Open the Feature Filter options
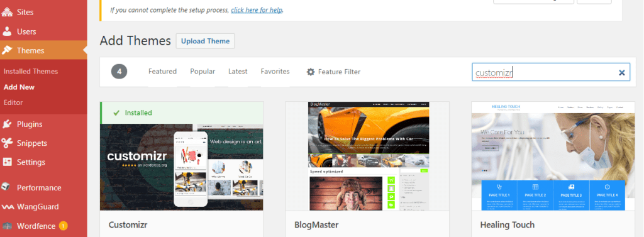Image resolution: width=644 pixels, height=237 pixels. 333,72
